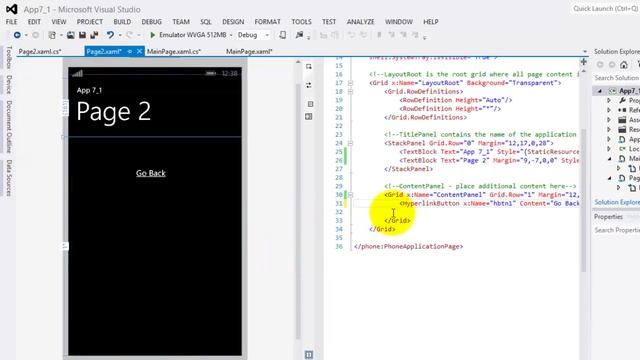Click the Open File toolbar icon
Screen dimensions: 640x360
click(71, 35)
